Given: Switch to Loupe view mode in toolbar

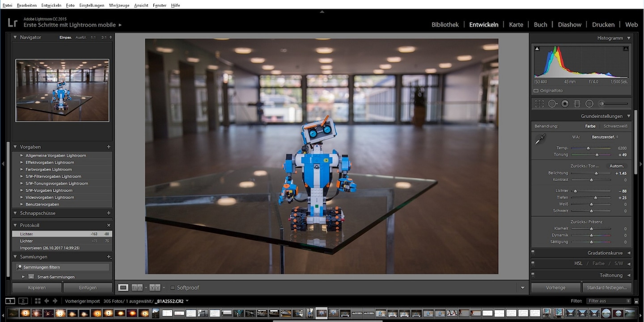Looking at the screenshot, I should pyautogui.click(x=123, y=288).
